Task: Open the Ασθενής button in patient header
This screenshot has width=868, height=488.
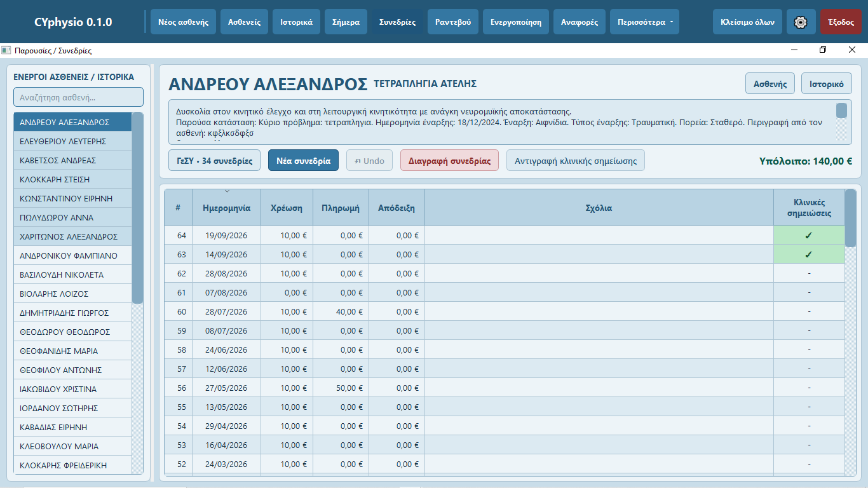Action: 770,83
